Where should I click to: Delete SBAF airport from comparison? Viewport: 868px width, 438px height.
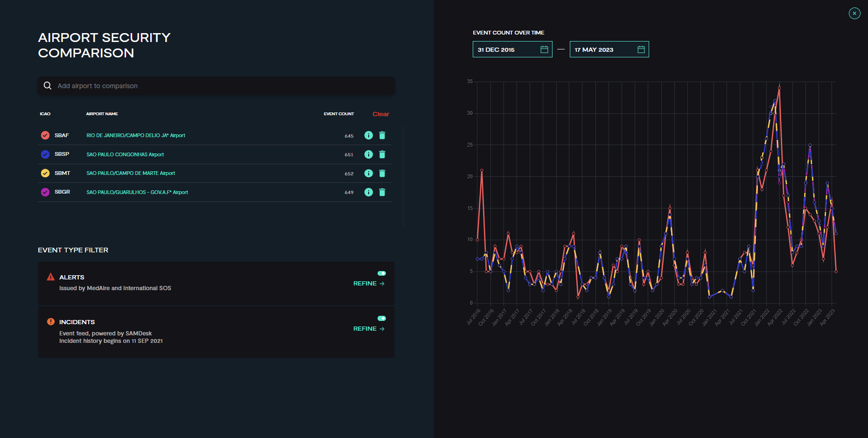[x=382, y=135]
